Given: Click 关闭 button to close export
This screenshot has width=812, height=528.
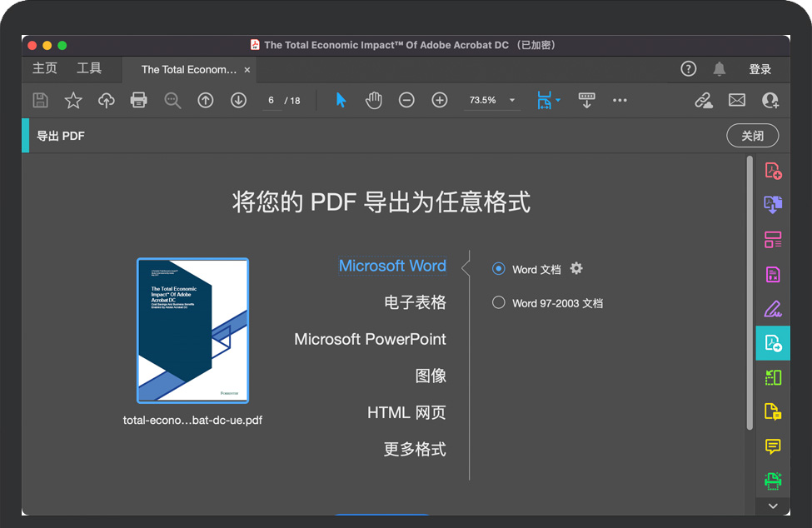Looking at the screenshot, I should coord(752,136).
